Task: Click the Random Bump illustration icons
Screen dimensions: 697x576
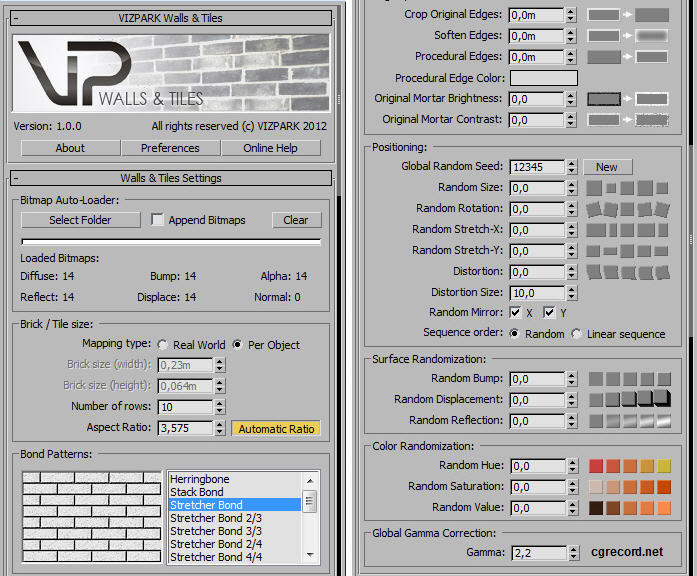Action: [x=630, y=379]
